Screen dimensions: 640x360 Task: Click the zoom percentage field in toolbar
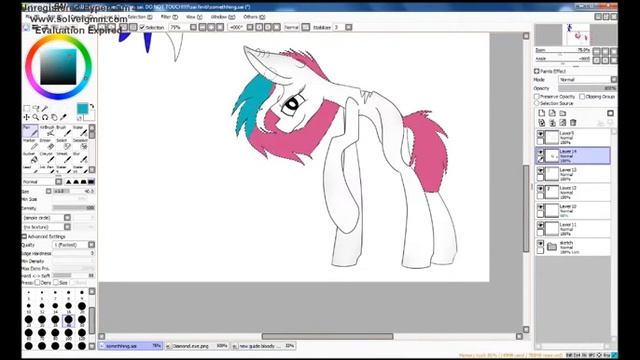click(x=179, y=27)
